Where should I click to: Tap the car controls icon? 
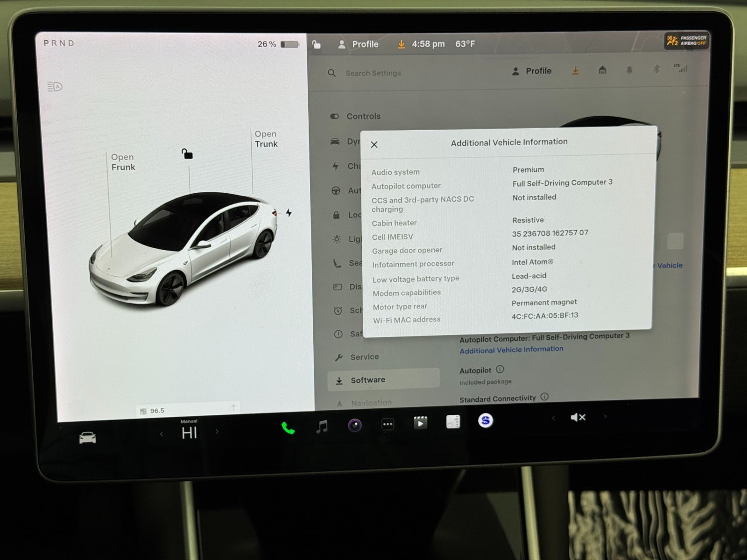[87, 438]
